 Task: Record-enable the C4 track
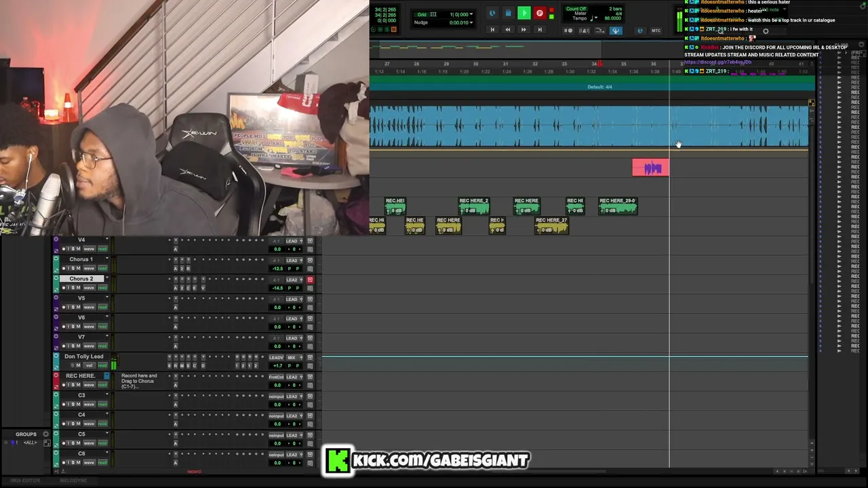pos(64,424)
